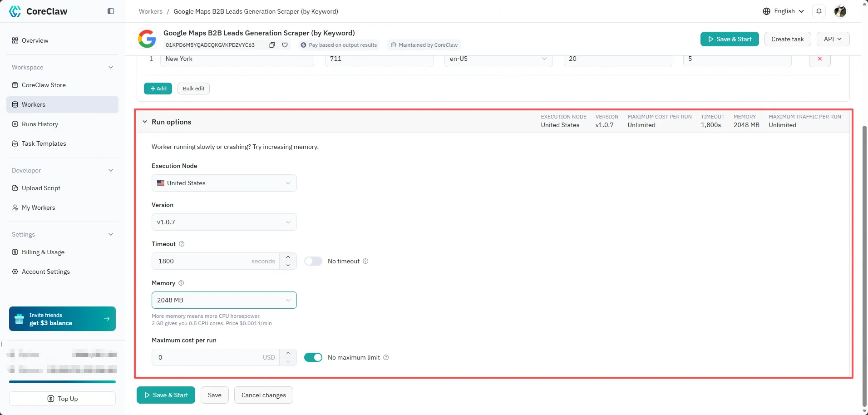Disable the No maximum limit switch

[313, 357]
